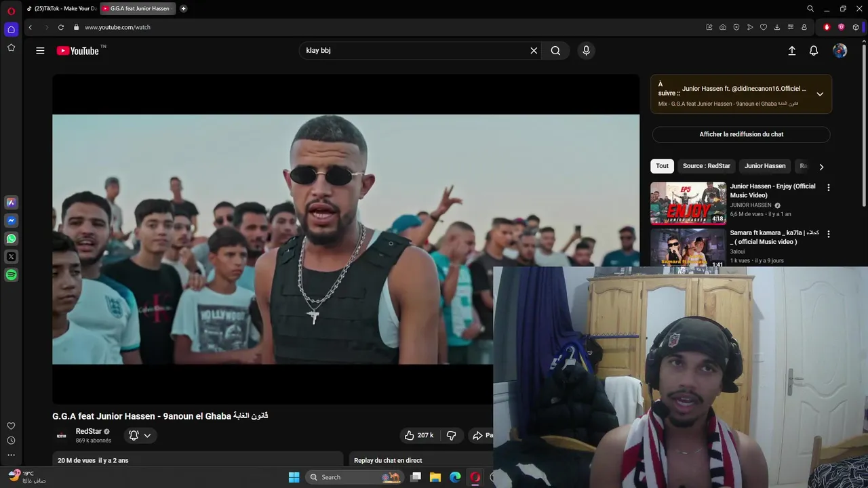868x488 pixels.
Task: Open Opera bookmarks star in sidebar
Action: tap(11, 47)
